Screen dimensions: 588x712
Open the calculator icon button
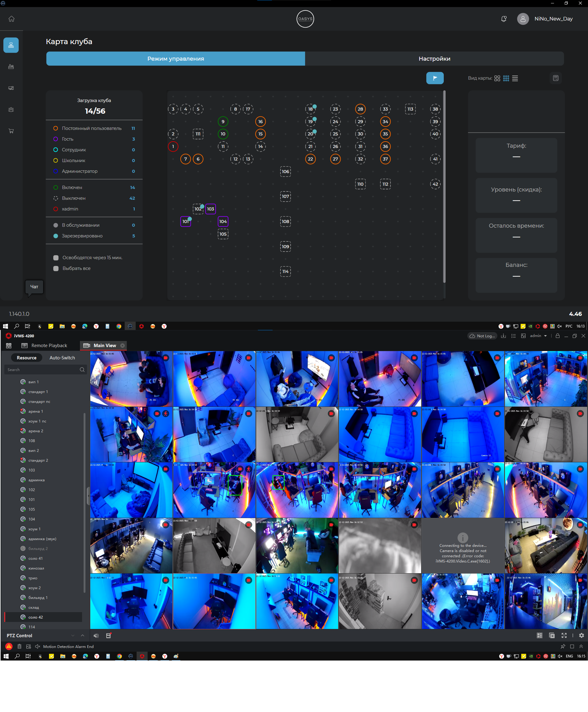point(556,78)
